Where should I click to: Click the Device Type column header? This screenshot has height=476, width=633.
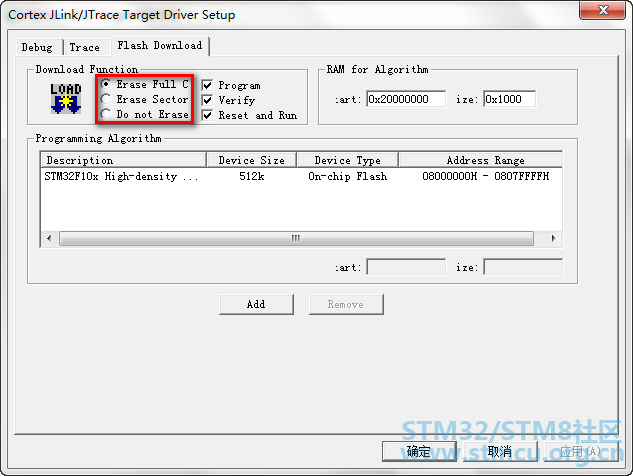[x=348, y=160]
